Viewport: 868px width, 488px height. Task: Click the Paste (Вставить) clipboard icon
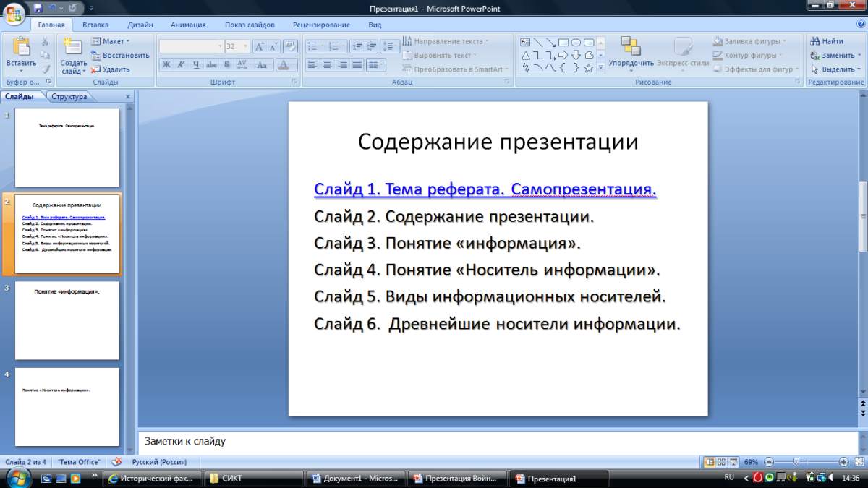[21, 48]
